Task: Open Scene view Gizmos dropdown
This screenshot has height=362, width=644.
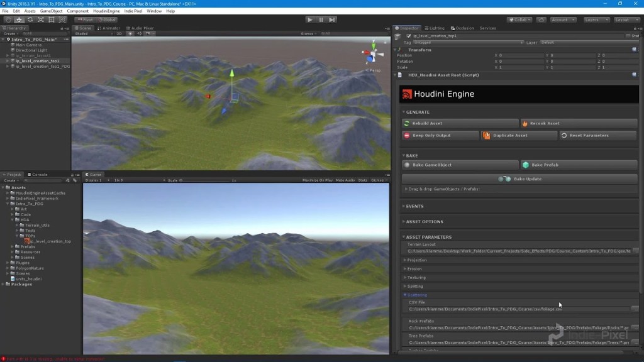Action: [308, 34]
